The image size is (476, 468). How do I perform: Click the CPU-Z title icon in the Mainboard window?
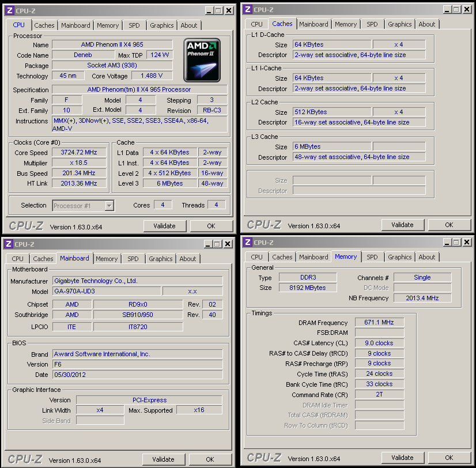(8, 244)
